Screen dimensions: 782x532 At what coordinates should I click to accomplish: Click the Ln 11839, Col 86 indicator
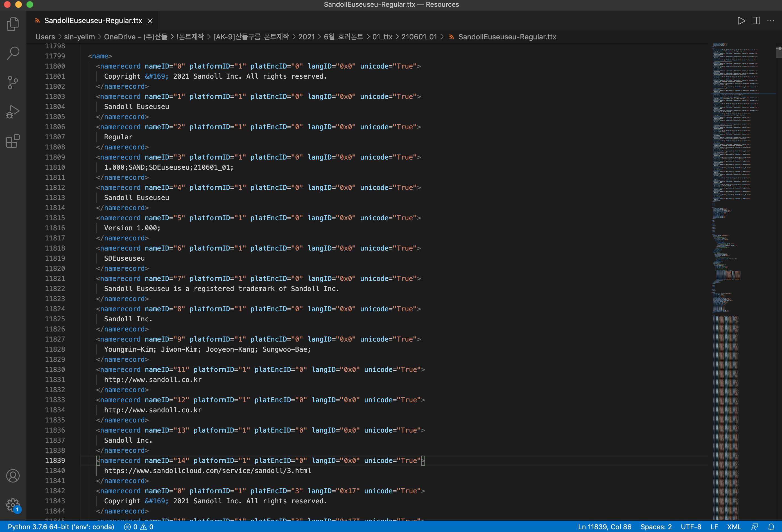[x=604, y=527]
